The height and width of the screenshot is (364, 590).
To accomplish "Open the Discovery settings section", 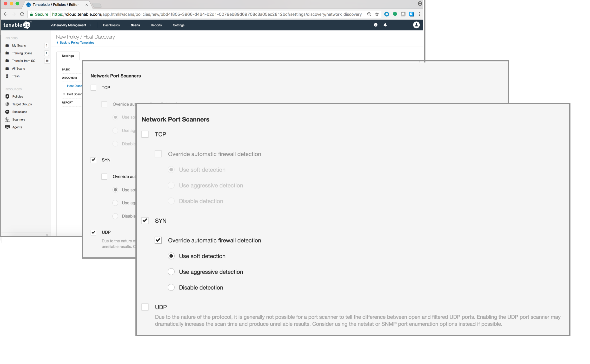I will tap(70, 78).
